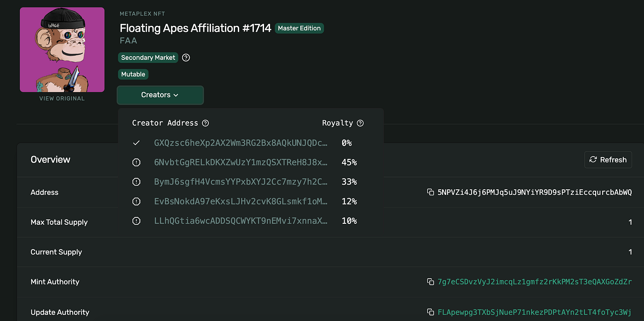Click the address text 5NPVZi4J6j6PMJq5uJ9NYiYR9D9s
This screenshot has width=644, height=321.
point(535,192)
